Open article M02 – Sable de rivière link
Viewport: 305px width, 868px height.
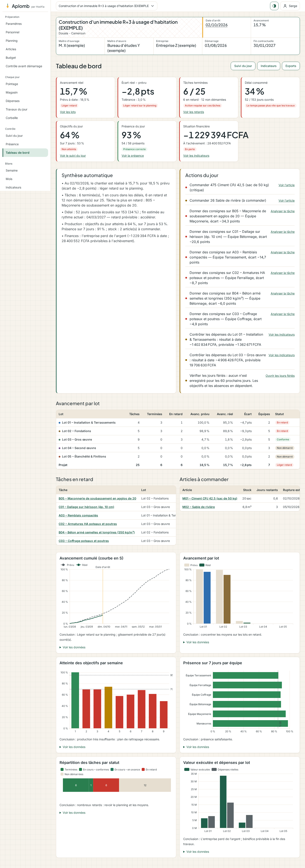[198, 507]
